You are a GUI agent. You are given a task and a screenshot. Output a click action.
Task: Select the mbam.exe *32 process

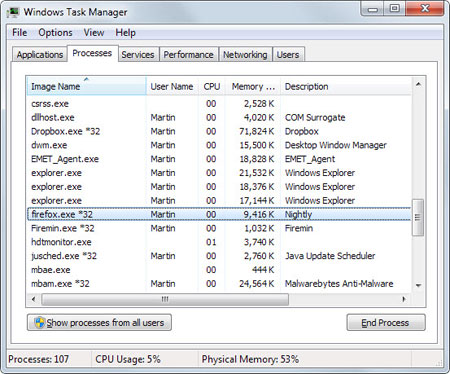click(219, 284)
